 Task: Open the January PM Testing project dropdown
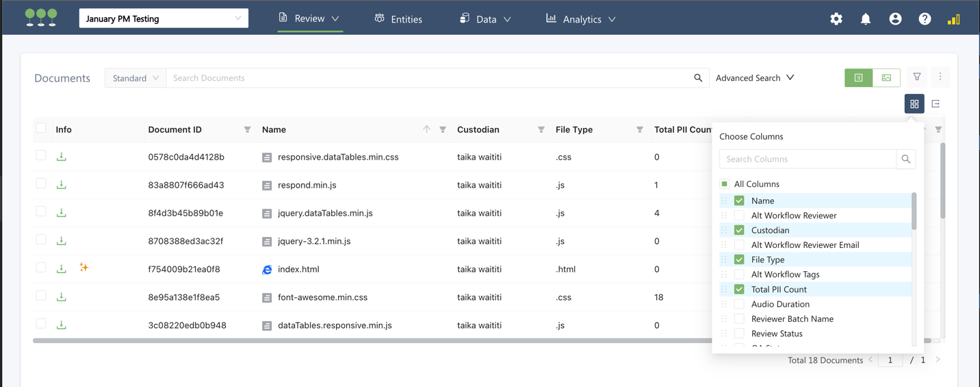pos(164,18)
